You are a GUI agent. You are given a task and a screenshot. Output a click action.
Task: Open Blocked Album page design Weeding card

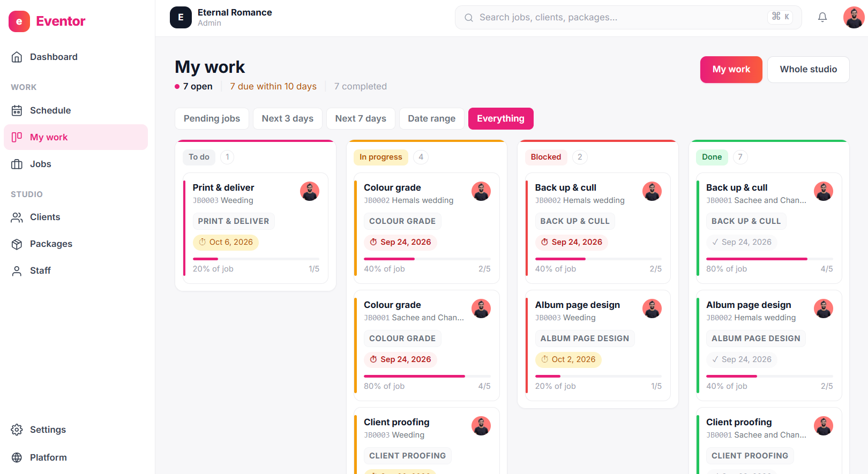point(598,345)
